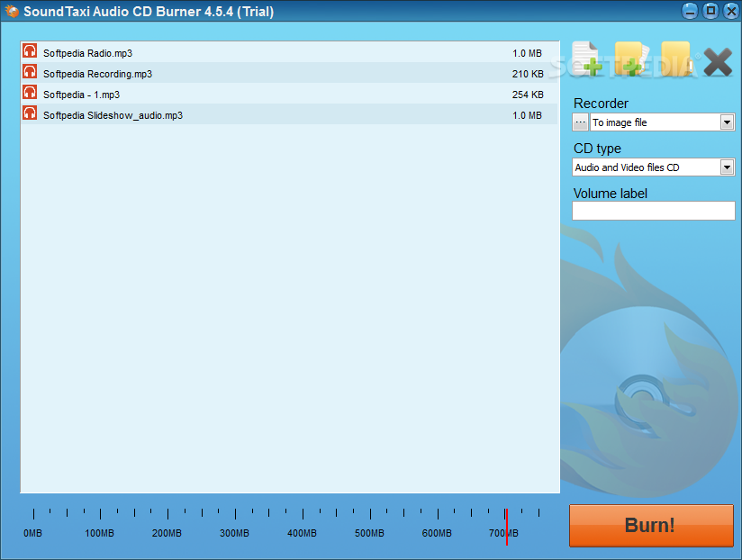Viewport: 742px width, 560px height.
Task: Select the Softpedia Slideshow_audio.mp3 file name
Action: tap(113, 115)
